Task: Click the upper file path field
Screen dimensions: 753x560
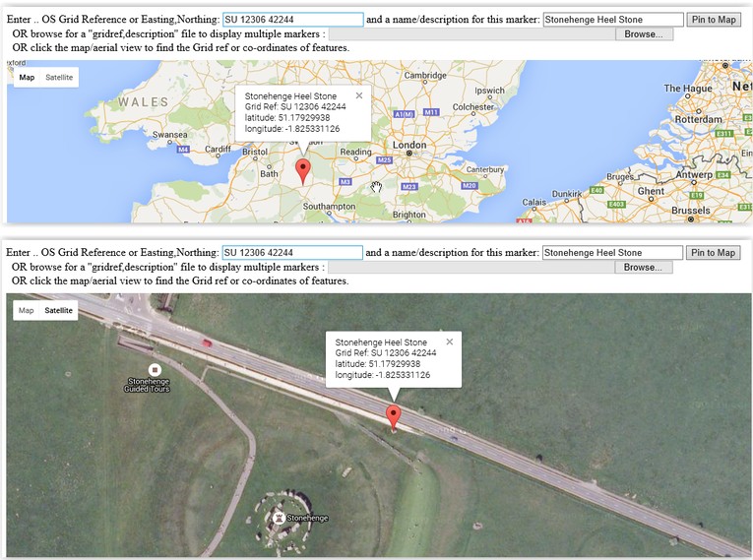Action: [472, 34]
